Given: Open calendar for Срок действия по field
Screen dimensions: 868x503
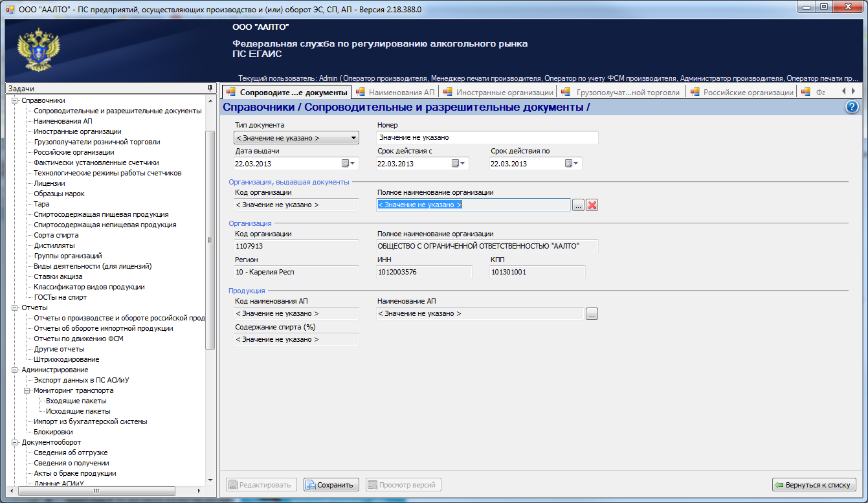Looking at the screenshot, I should click(573, 163).
